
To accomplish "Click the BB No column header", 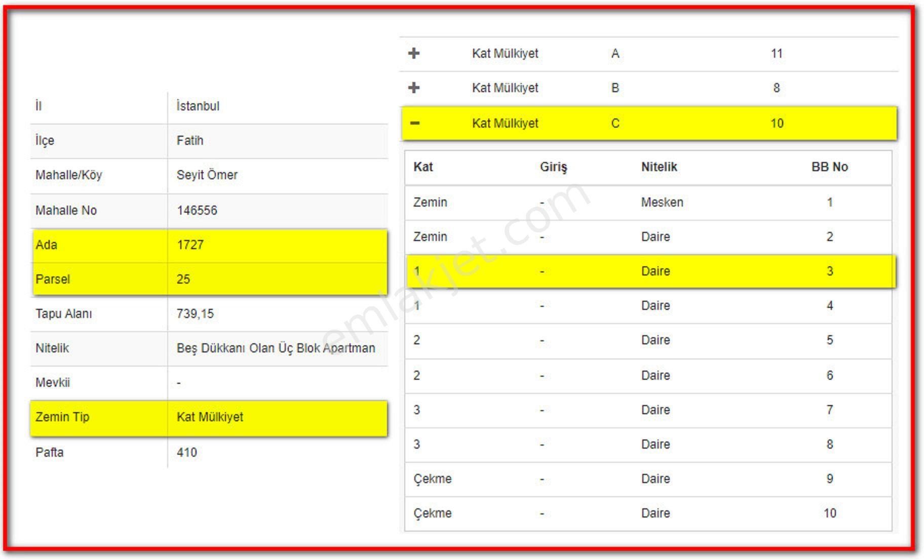I will tap(829, 167).
